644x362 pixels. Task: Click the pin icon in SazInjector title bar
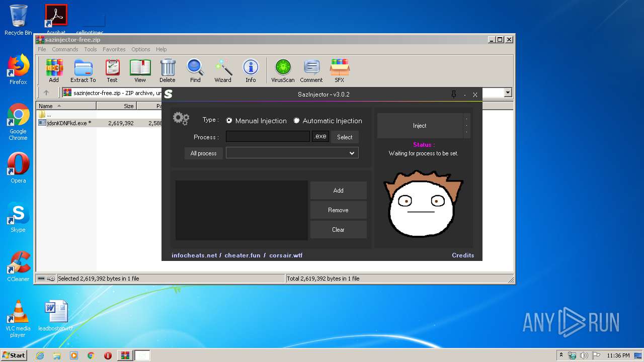pos(454,94)
